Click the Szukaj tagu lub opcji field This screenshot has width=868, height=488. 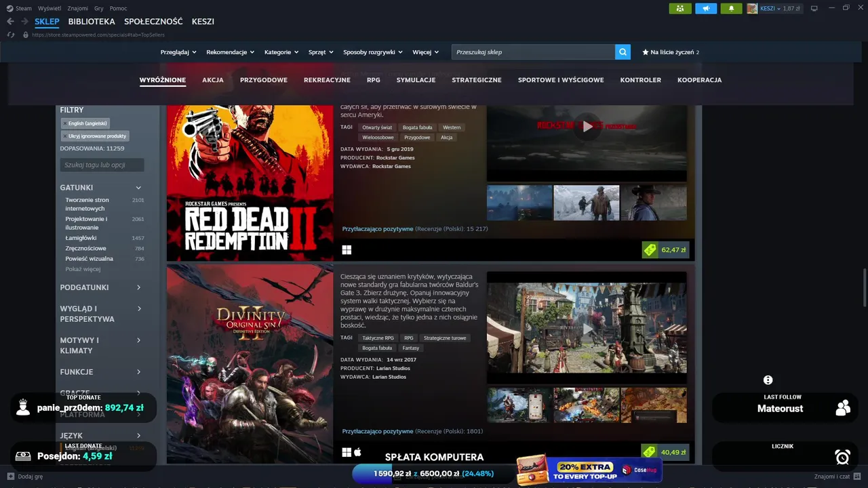pos(102,165)
